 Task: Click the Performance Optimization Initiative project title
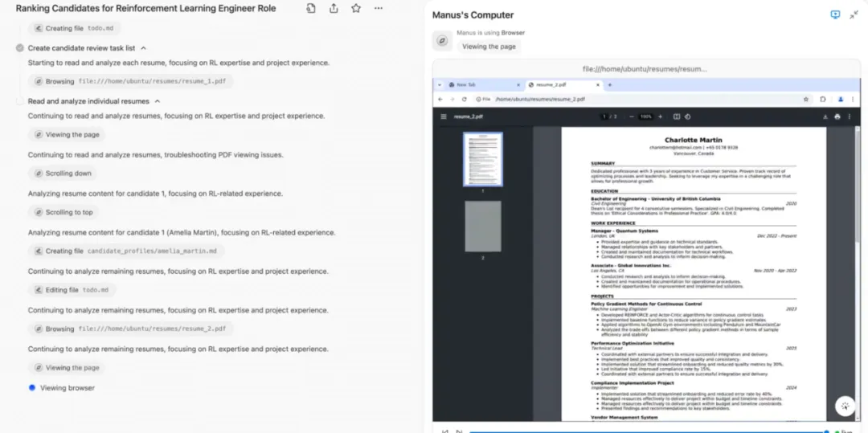click(x=633, y=343)
